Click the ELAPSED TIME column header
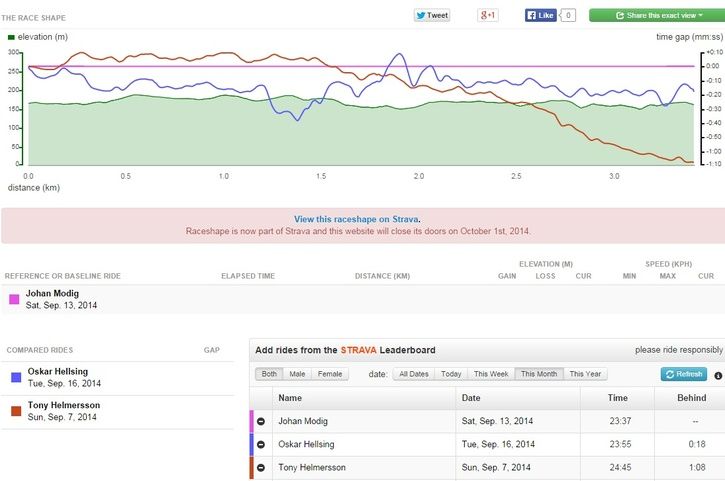Image resolution: width=725 pixels, height=481 pixels. tap(248, 276)
